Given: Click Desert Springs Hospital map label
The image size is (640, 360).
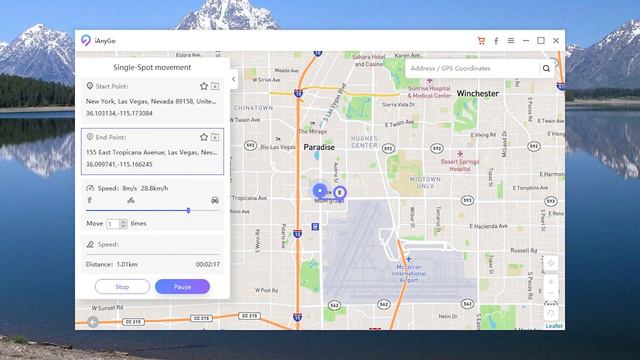Looking at the screenshot, I should pos(460,165).
